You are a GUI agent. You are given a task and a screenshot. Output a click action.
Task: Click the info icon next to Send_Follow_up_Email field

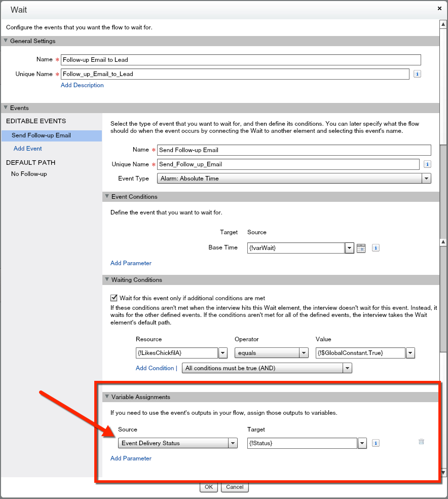coord(427,164)
